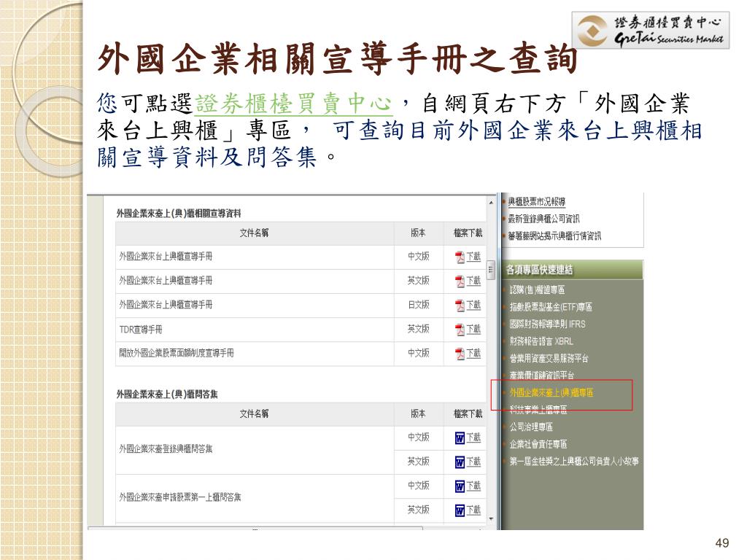Download 開放外國企業股票面額制度宣導手冊 Chinese file
This screenshot has height=560, width=747.
[x=473, y=353]
